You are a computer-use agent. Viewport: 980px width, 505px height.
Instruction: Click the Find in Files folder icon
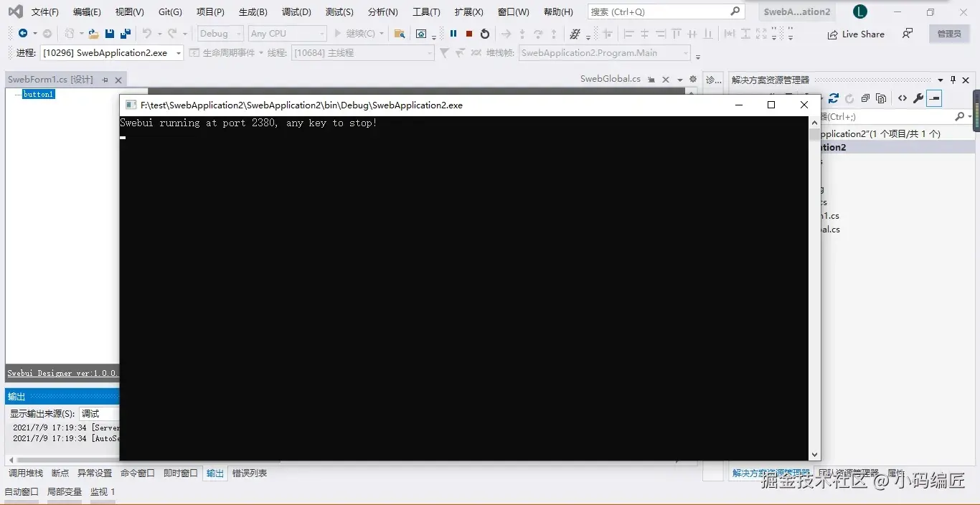(400, 34)
